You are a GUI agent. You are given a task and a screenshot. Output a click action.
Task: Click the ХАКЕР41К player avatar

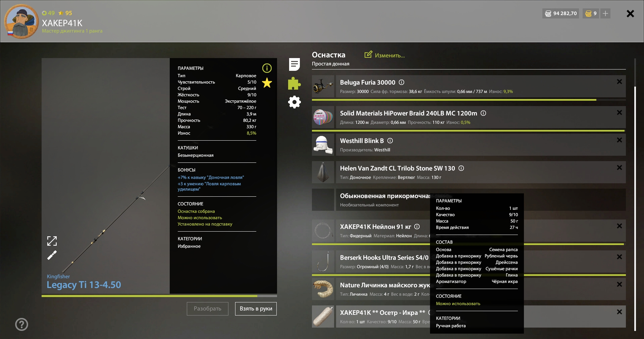(21, 21)
